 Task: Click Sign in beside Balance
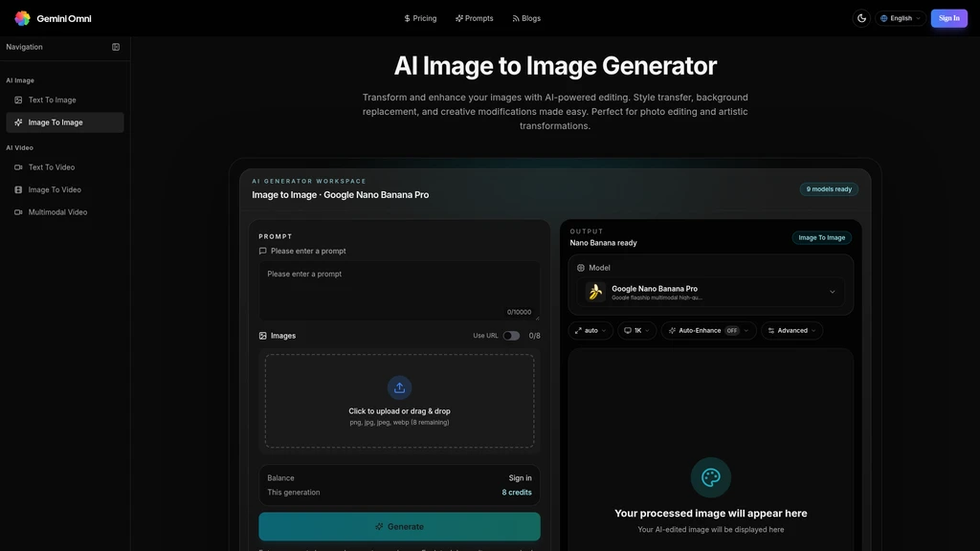(x=520, y=478)
